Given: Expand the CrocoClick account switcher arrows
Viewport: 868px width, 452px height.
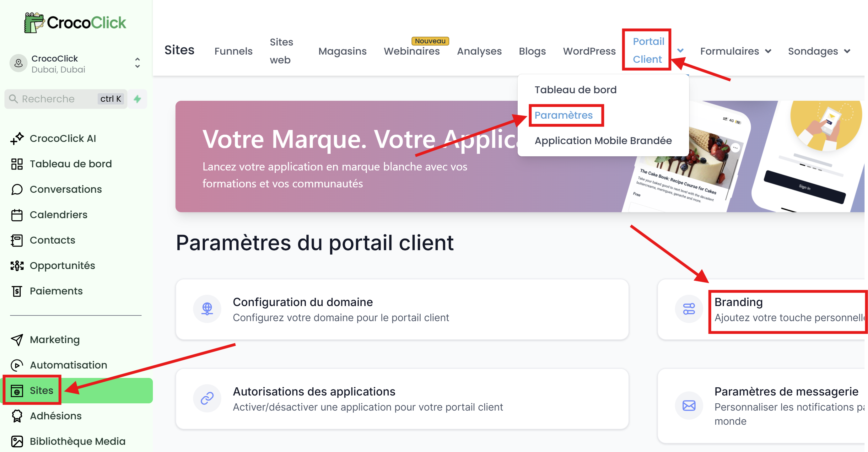Looking at the screenshot, I should [137, 63].
